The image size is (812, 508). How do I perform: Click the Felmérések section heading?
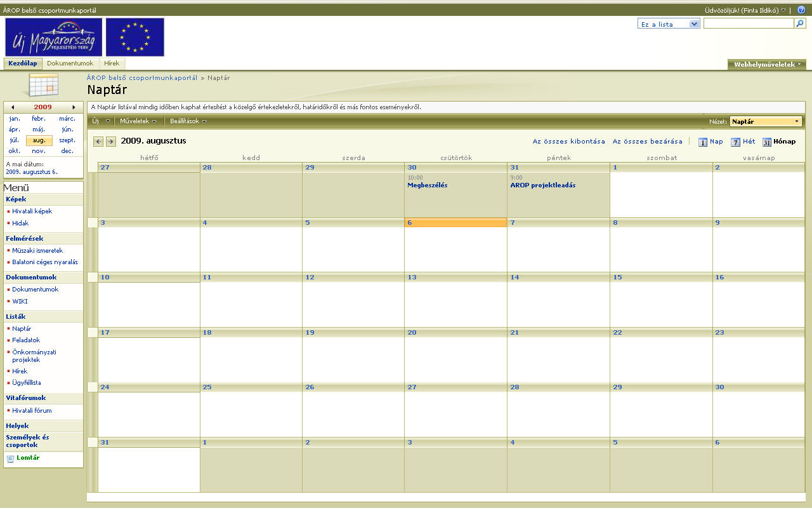(25, 239)
